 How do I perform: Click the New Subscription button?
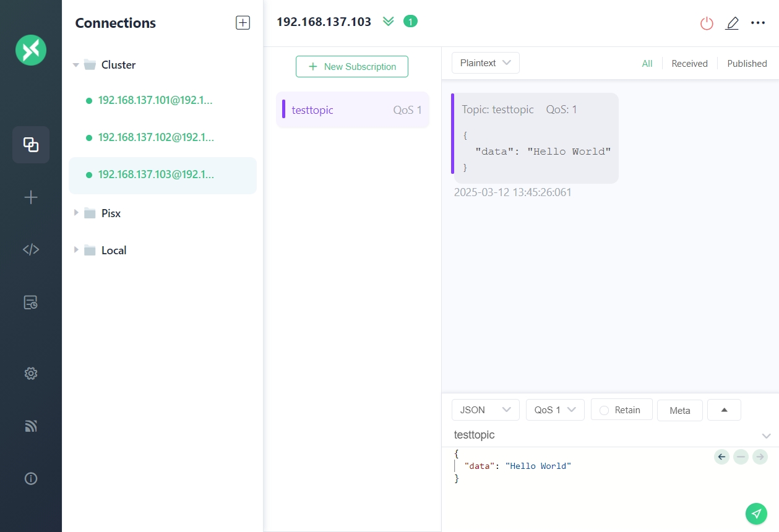351,67
